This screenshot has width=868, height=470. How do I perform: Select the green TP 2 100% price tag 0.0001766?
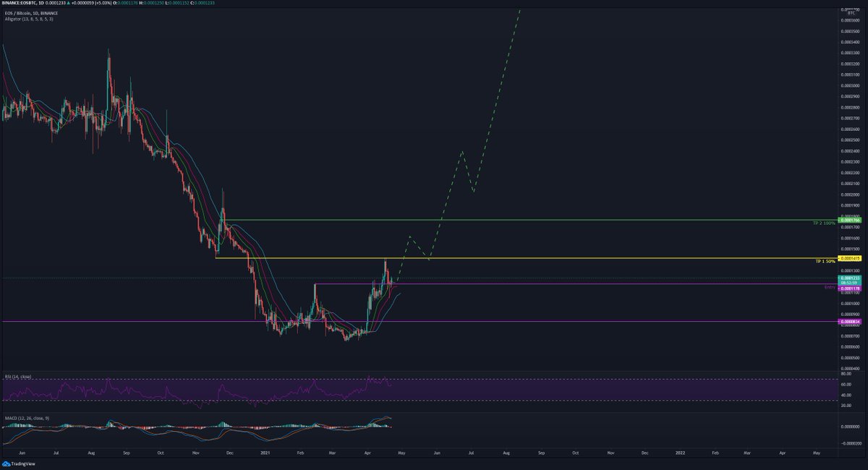[x=851, y=220]
